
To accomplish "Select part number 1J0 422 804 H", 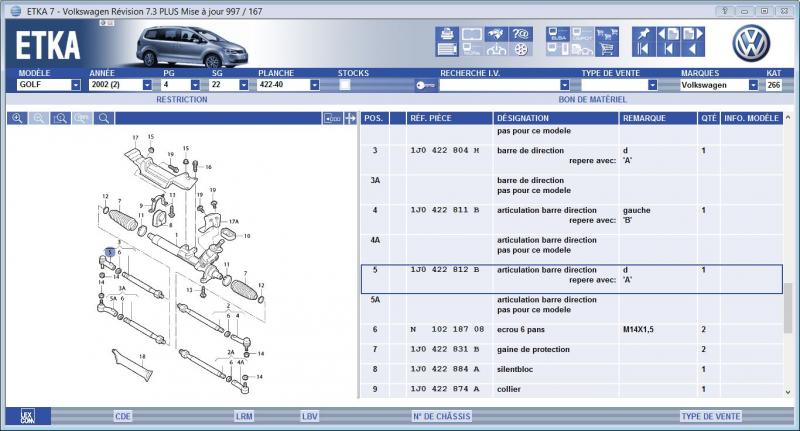I will tap(445, 150).
